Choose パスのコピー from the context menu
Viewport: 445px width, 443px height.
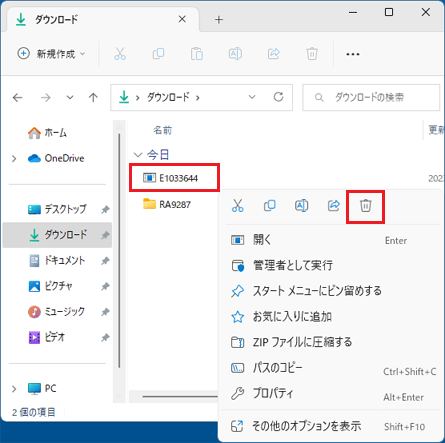pos(331,368)
